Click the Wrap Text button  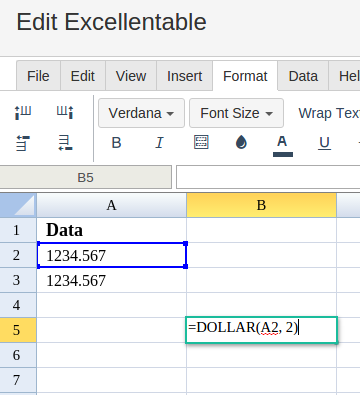(x=329, y=113)
